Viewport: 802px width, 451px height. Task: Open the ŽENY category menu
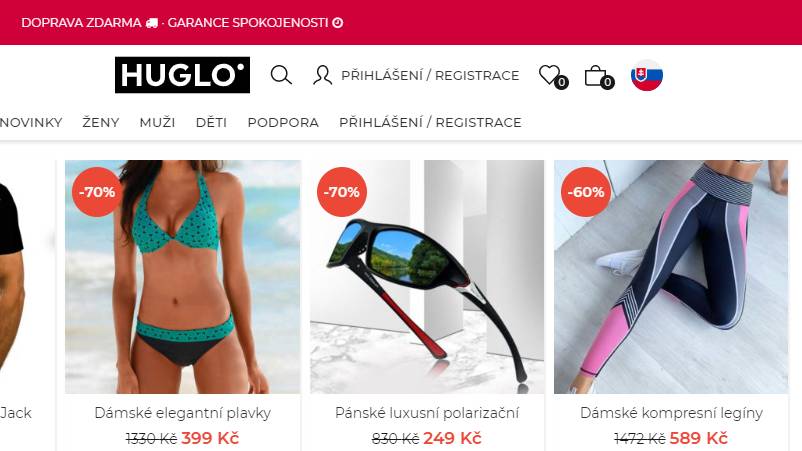(x=101, y=122)
